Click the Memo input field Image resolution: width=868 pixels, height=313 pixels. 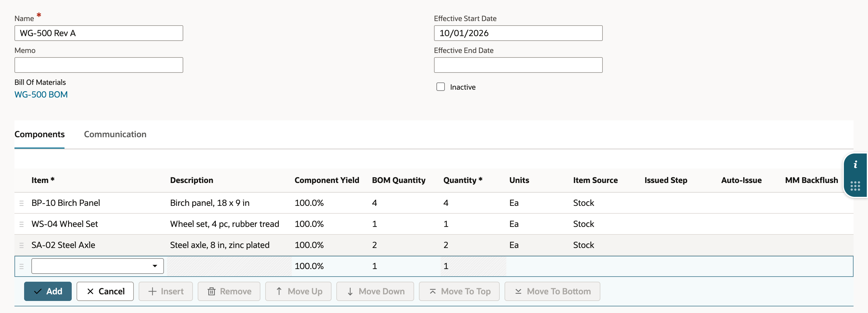[x=99, y=65]
